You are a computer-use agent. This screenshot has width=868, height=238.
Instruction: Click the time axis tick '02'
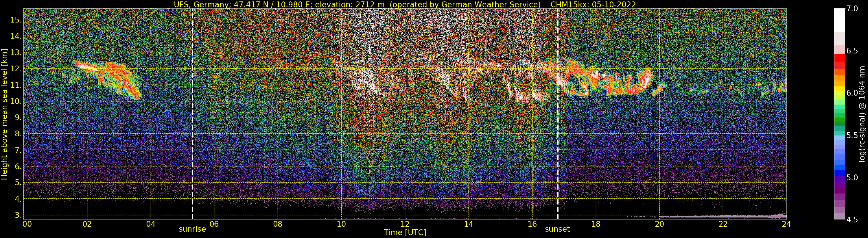87,224
